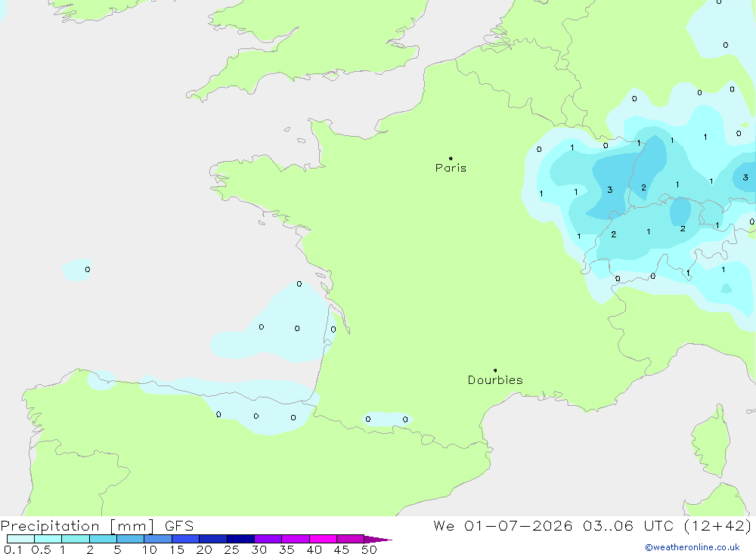
Task: Pick the 30–35 mm purple legend swatch
Action: [268, 539]
